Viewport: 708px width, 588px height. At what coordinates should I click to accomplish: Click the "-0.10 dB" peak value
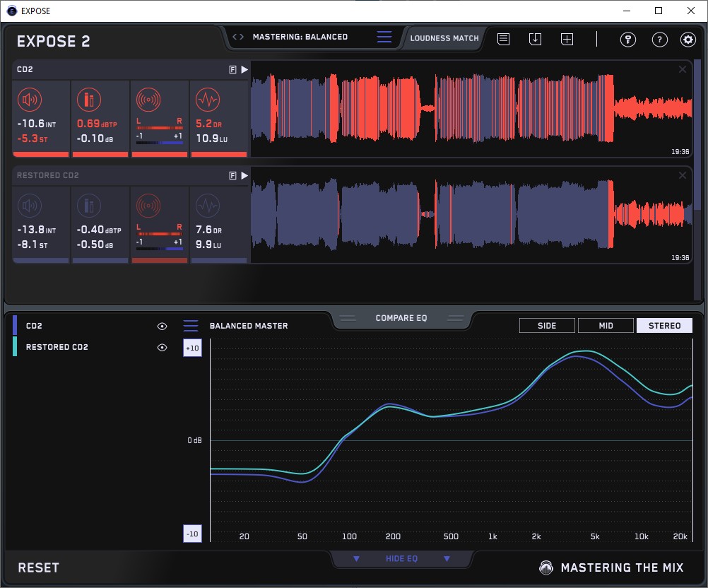coord(95,139)
